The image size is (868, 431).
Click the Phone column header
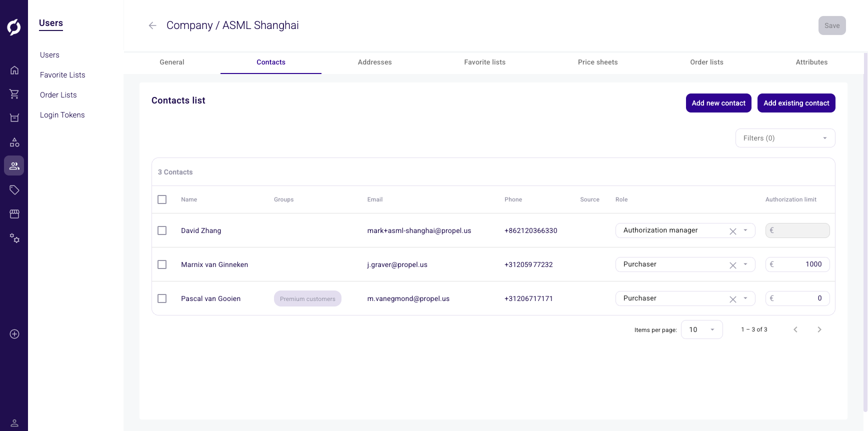(513, 199)
